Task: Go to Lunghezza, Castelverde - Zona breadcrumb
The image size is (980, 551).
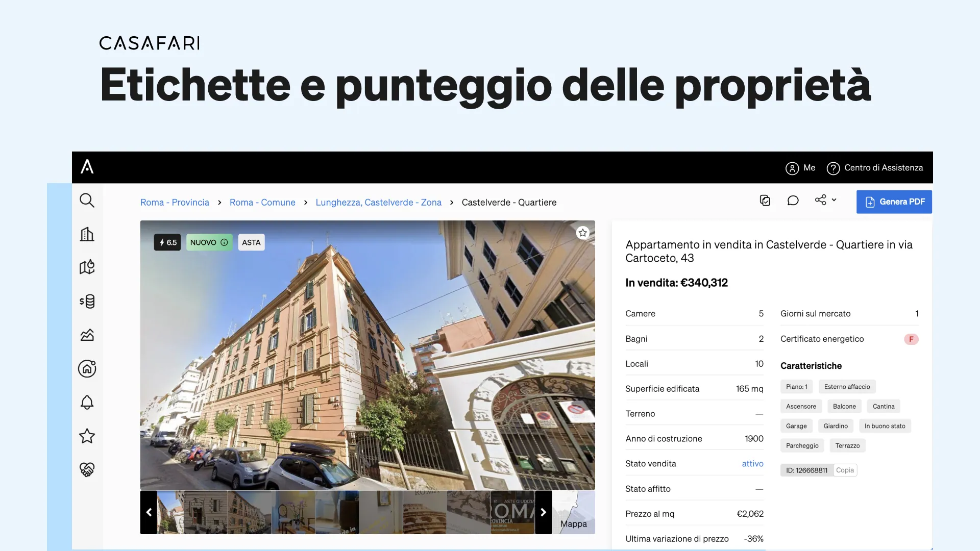Action: pyautogui.click(x=378, y=203)
